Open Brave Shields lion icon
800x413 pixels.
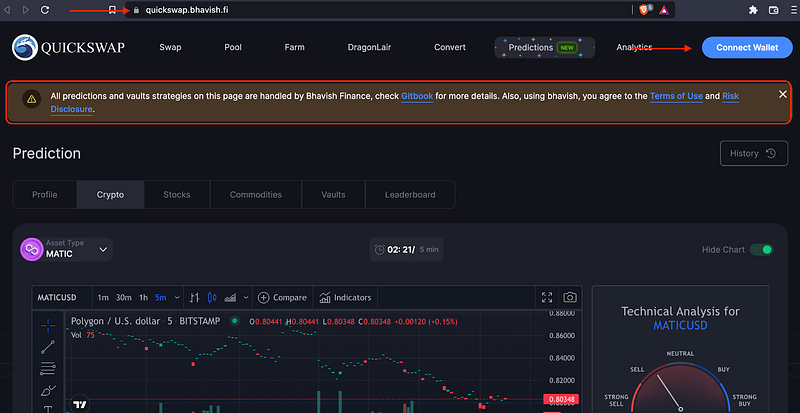644,10
